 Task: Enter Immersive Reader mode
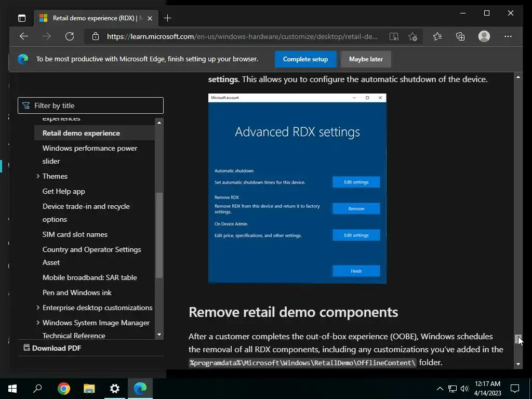394,37
